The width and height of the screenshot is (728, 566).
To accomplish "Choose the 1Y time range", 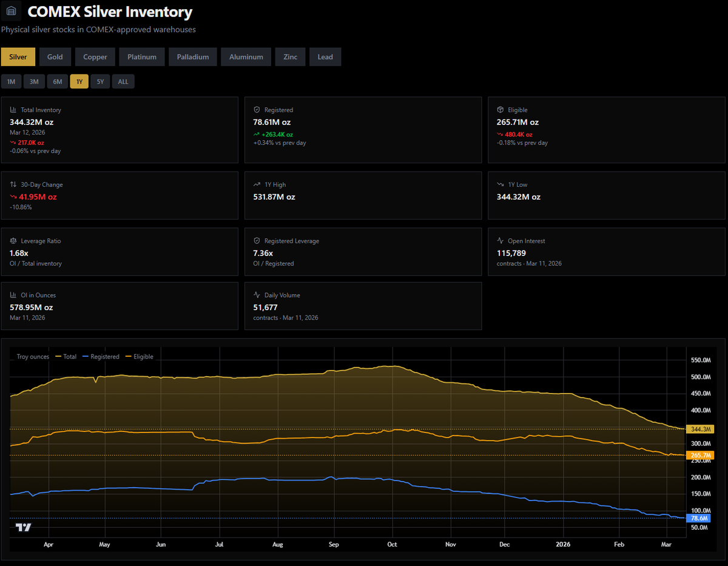I will point(79,81).
